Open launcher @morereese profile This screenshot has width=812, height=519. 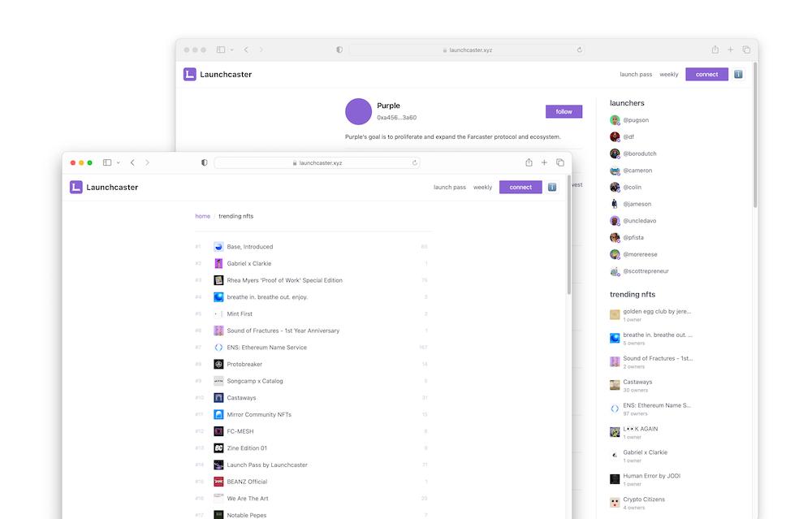tap(634, 254)
